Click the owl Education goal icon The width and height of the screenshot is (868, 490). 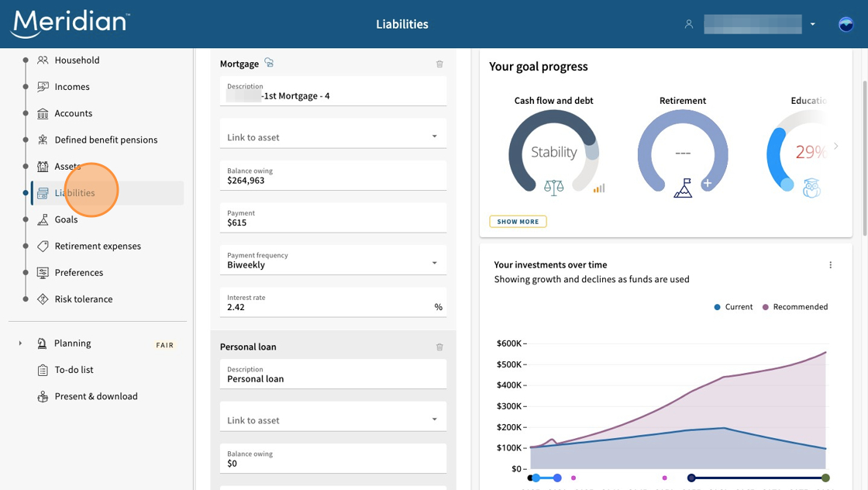coord(811,189)
